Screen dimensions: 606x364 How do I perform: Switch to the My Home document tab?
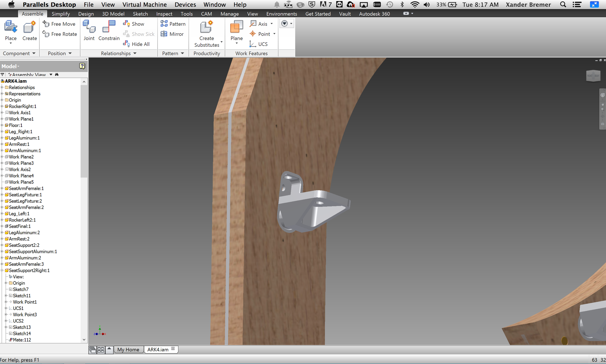click(x=128, y=350)
